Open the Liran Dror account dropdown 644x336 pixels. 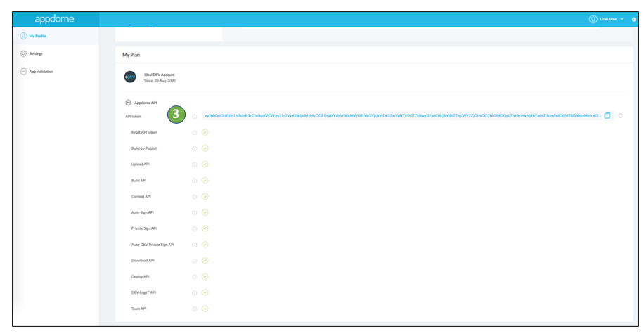click(x=612, y=19)
